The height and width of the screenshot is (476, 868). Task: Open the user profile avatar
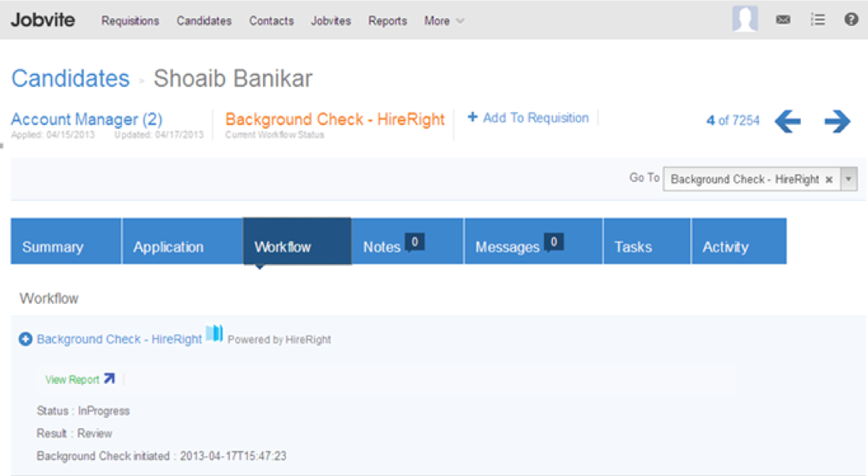tap(745, 19)
